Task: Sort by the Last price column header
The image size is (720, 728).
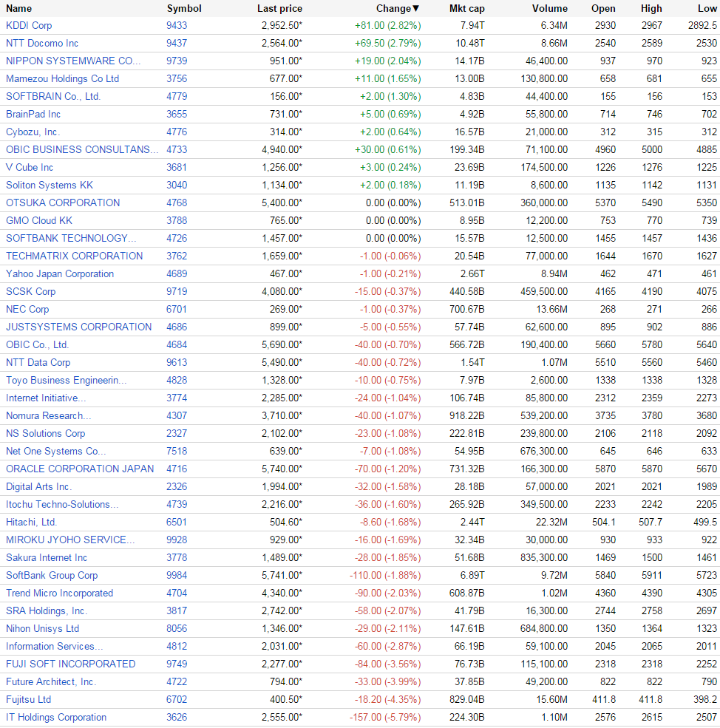Action: [x=279, y=8]
